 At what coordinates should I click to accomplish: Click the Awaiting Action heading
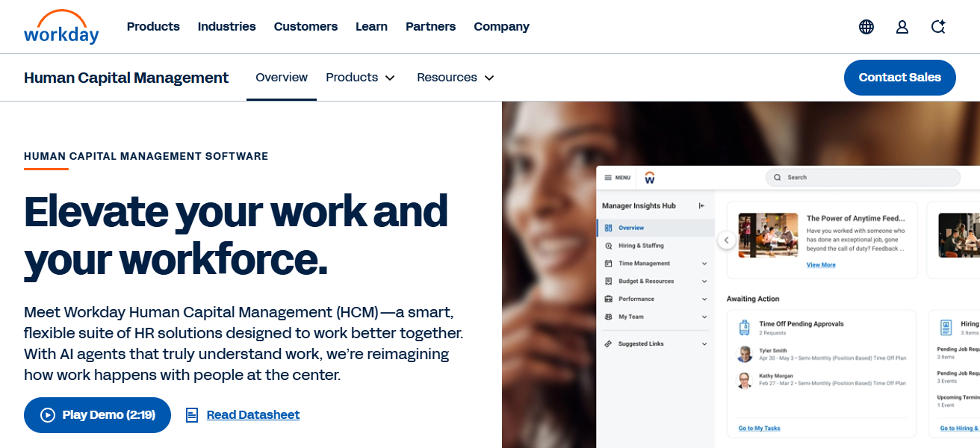[753, 299]
